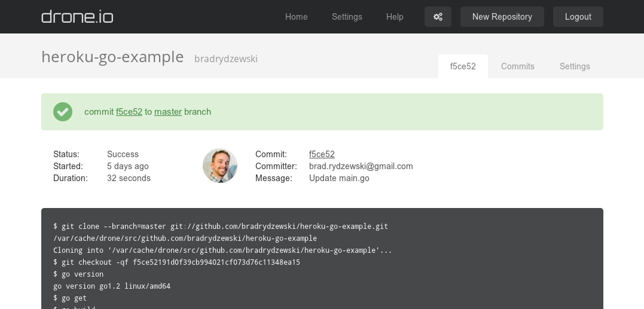Open the repository Settings tab
The width and height of the screenshot is (644, 309).
(575, 66)
